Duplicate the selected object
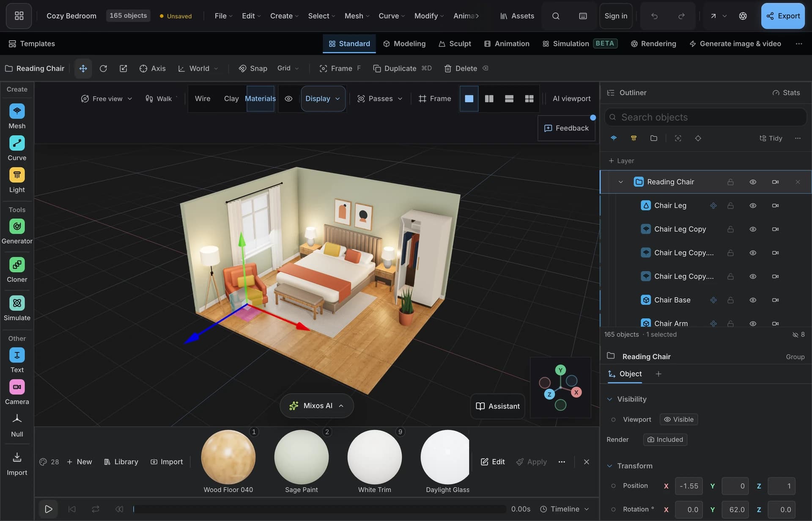 pos(402,69)
